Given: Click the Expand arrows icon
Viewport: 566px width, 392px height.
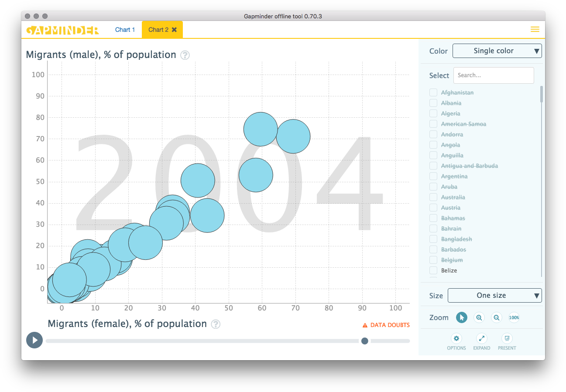Looking at the screenshot, I should pos(481,338).
